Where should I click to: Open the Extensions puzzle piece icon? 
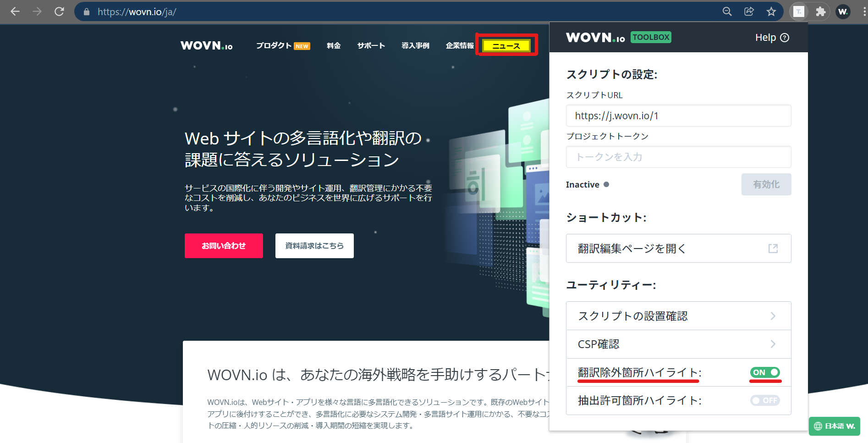(x=820, y=11)
